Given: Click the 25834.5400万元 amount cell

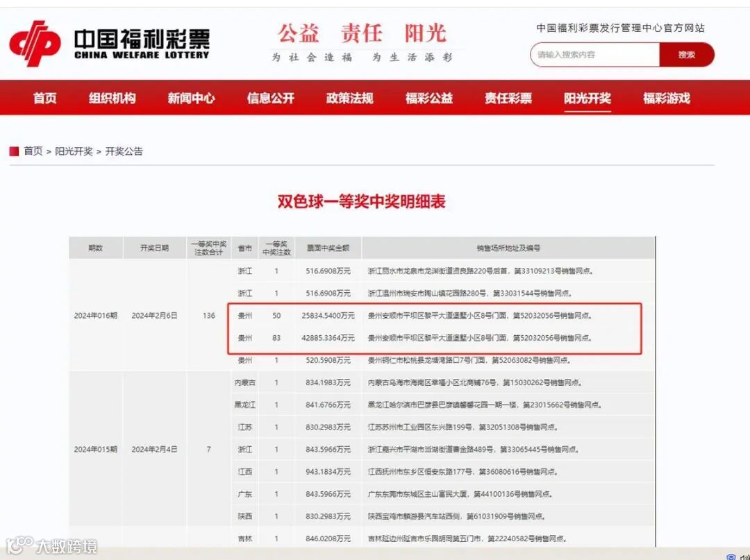Looking at the screenshot, I should point(328,316).
